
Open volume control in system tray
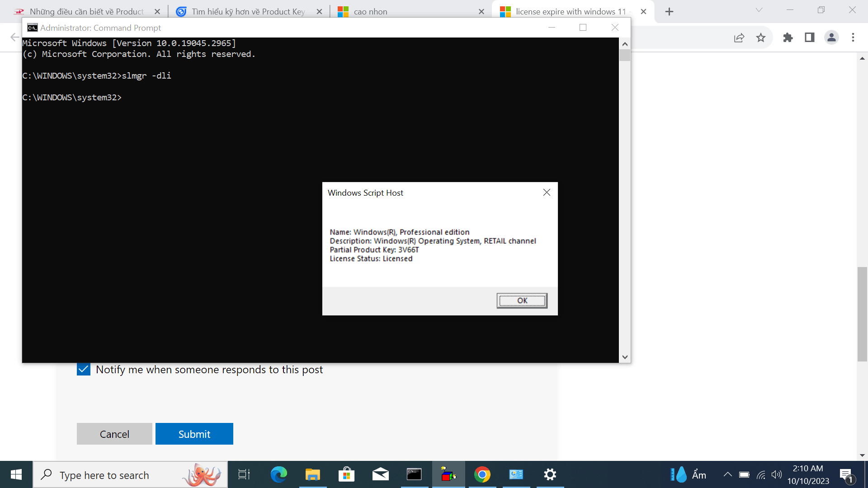pos(776,474)
